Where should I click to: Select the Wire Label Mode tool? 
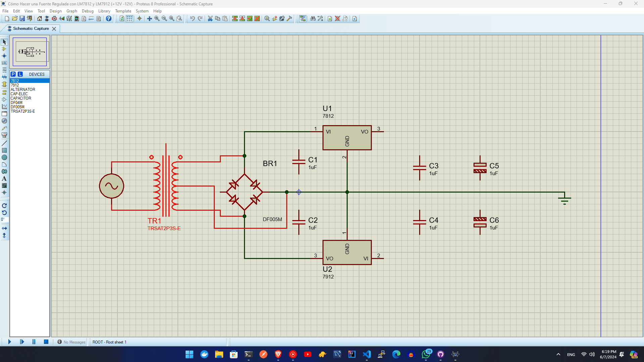(4, 63)
